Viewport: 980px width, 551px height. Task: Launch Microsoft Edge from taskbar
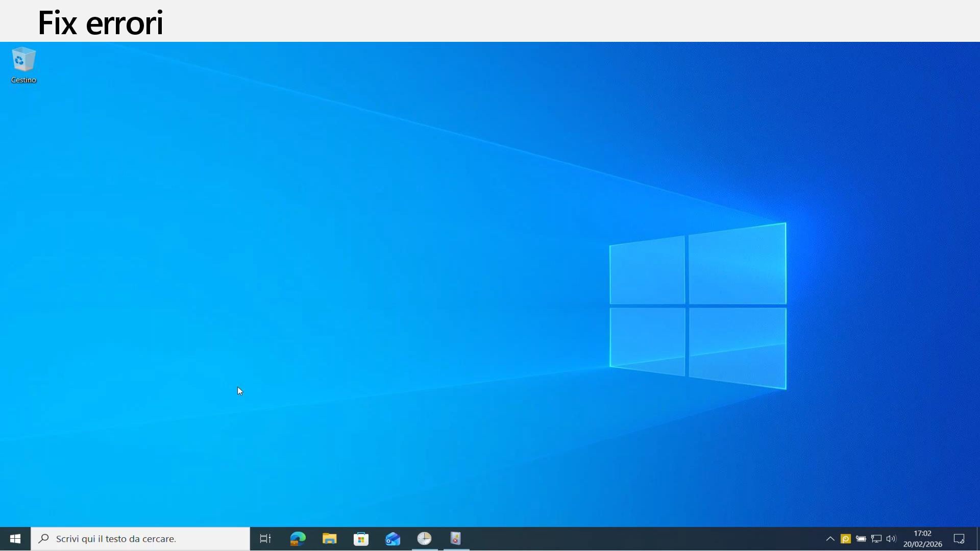pos(298,539)
